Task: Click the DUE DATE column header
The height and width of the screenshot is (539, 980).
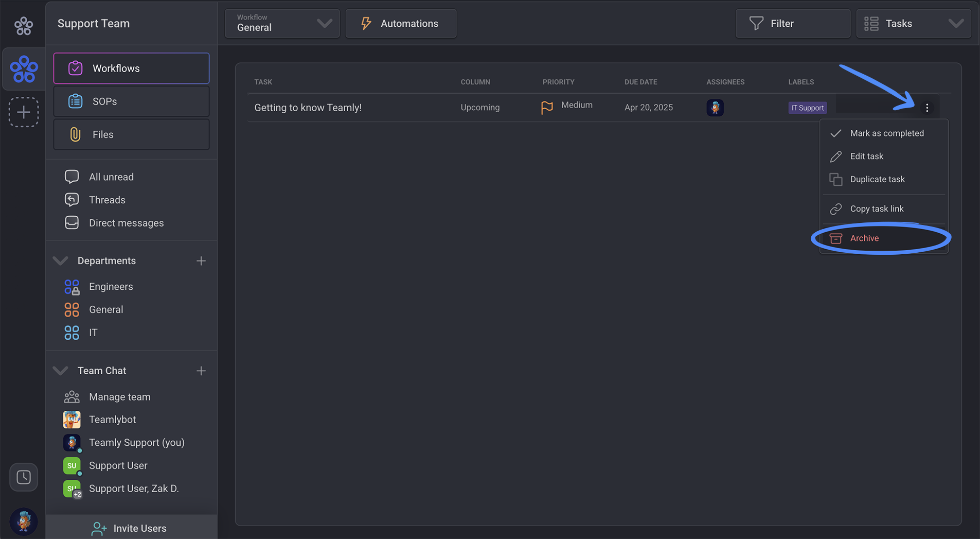Action: coord(640,82)
